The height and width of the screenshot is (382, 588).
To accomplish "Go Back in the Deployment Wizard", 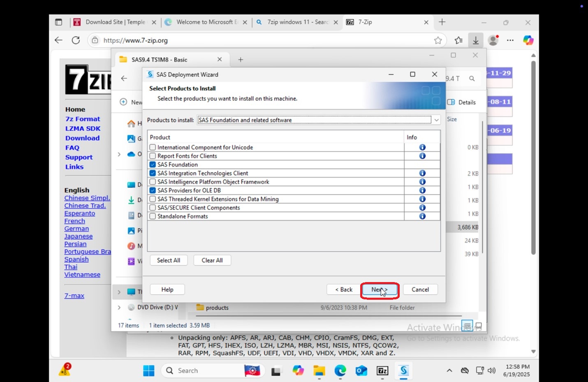I will click(x=344, y=289).
